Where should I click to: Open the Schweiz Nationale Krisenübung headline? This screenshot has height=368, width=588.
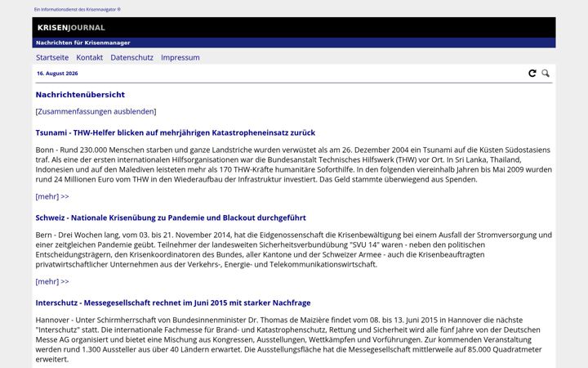click(x=171, y=218)
